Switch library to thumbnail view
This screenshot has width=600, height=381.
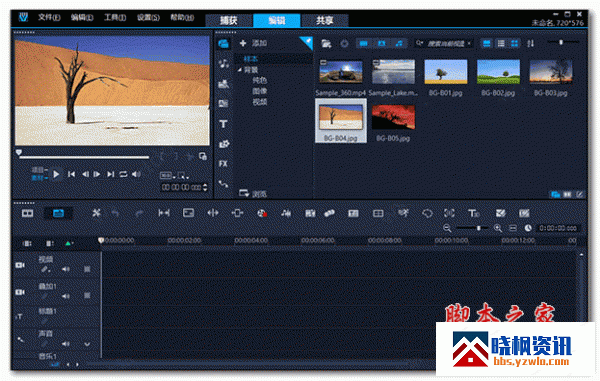515,44
